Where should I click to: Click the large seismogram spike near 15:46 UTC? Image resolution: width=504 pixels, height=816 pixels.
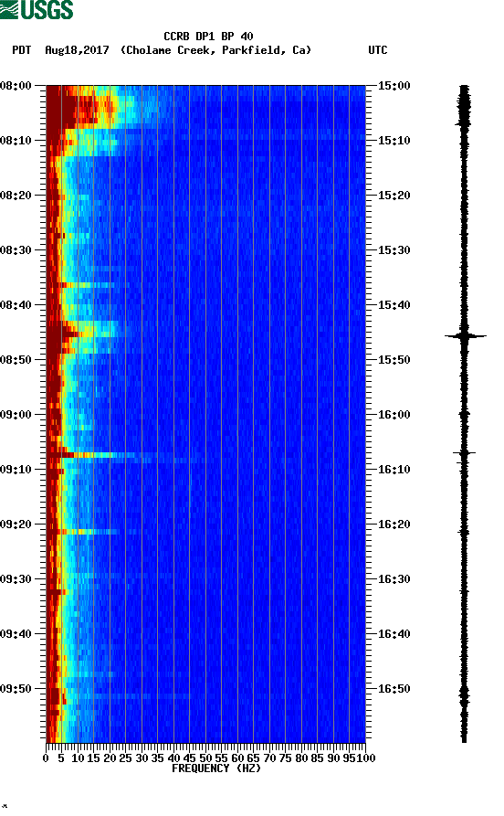pyautogui.click(x=465, y=336)
